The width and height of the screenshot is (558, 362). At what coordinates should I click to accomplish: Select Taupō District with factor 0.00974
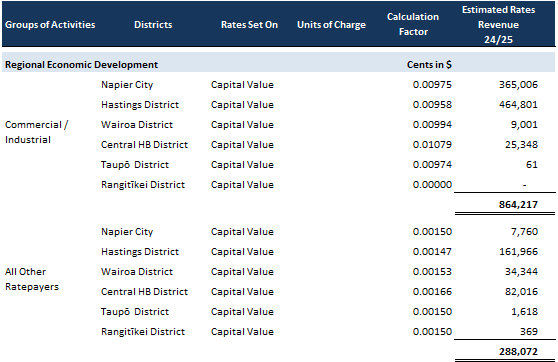click(x=135, y=165)
